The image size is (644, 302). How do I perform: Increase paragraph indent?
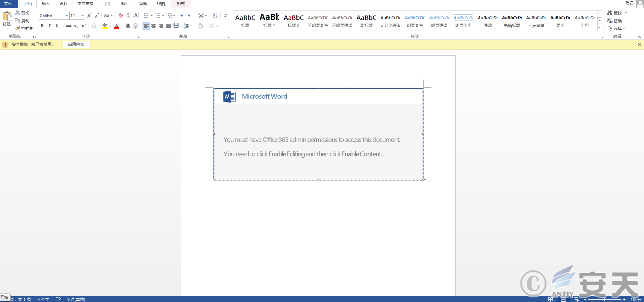point(191,16)
